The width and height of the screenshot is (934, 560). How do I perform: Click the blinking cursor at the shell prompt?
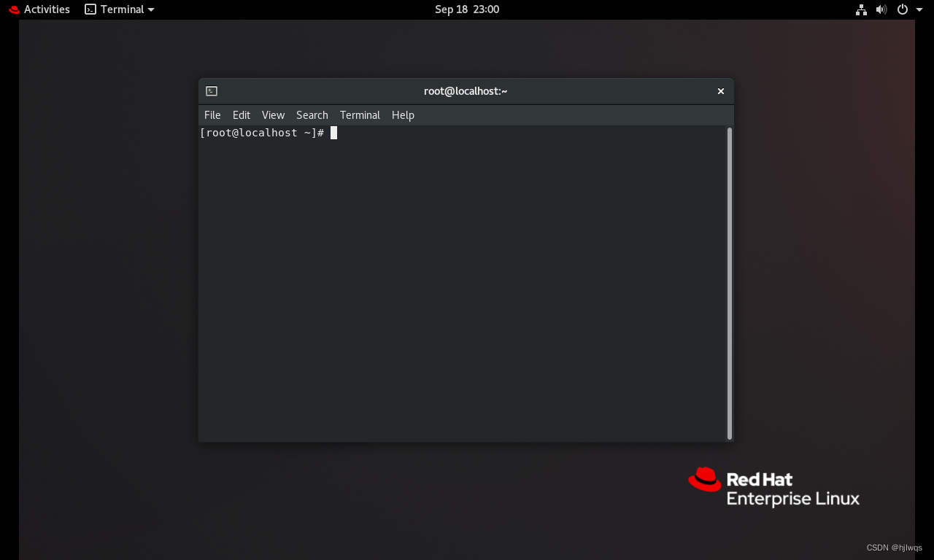[333, 132]
